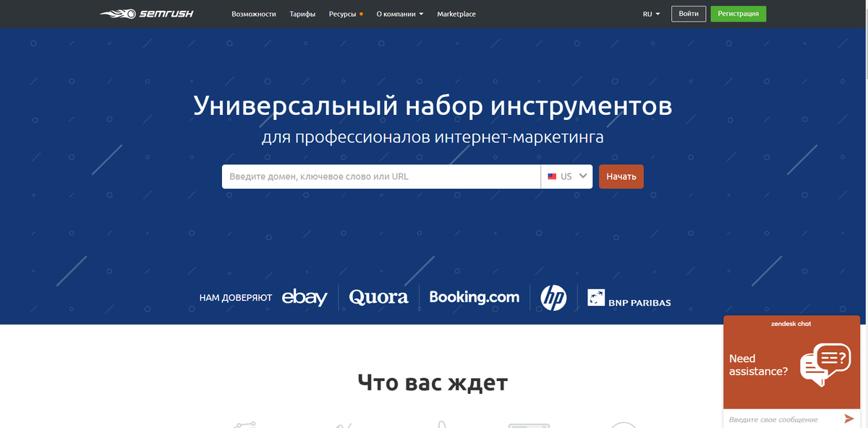Image resolution: width=868 pixels, height=428 pixels.
Task: Click the SEMrush logo
Action: (146, 14)
